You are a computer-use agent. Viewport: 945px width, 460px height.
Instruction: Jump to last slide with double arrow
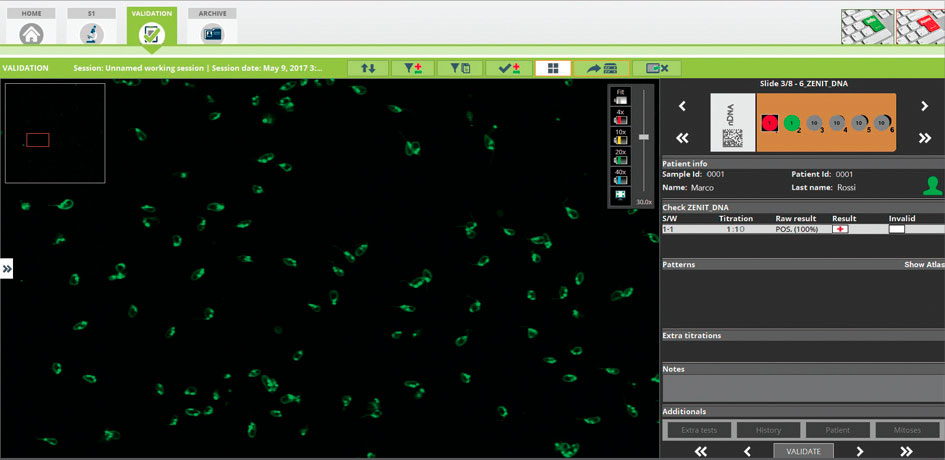924,138
